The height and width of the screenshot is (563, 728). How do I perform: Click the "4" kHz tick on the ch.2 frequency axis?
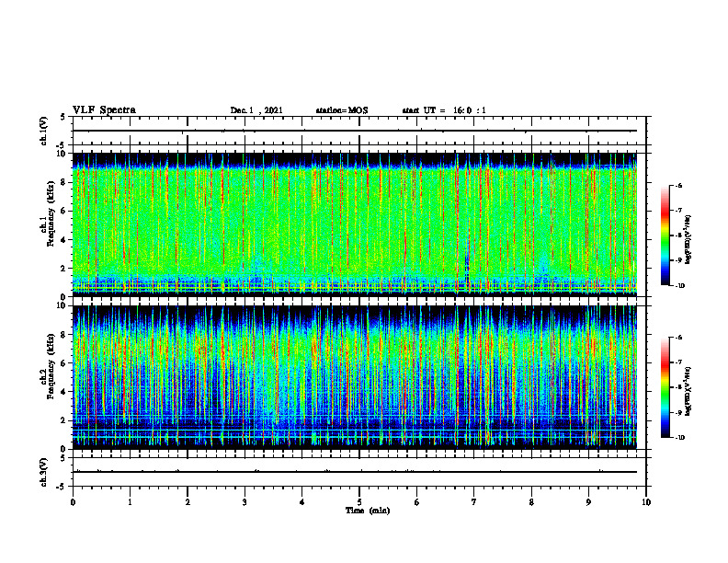(x=63, y=392)
